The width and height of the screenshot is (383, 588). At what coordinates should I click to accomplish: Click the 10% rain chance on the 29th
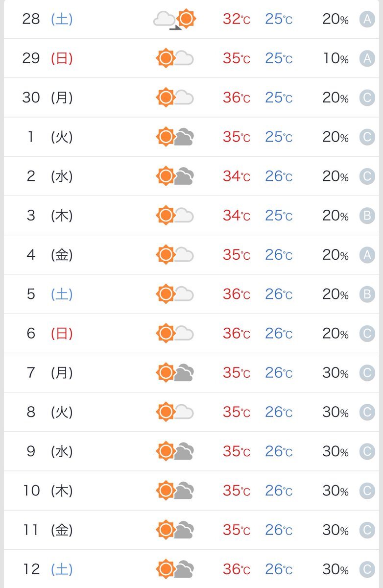tap(335, 58)
